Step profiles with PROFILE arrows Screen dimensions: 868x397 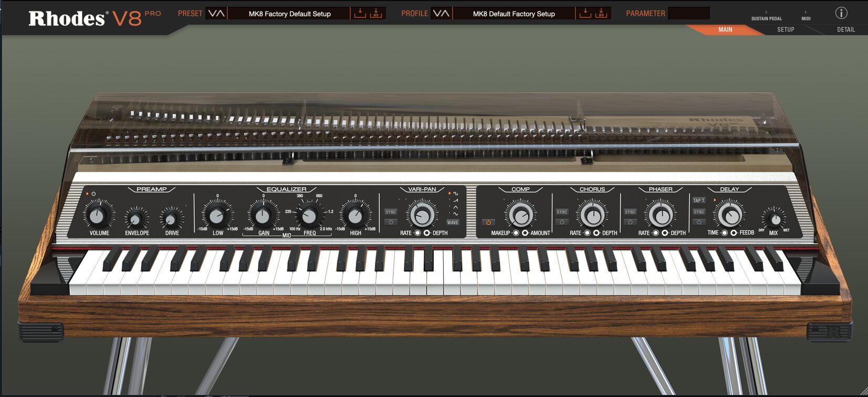coord(441,14)
